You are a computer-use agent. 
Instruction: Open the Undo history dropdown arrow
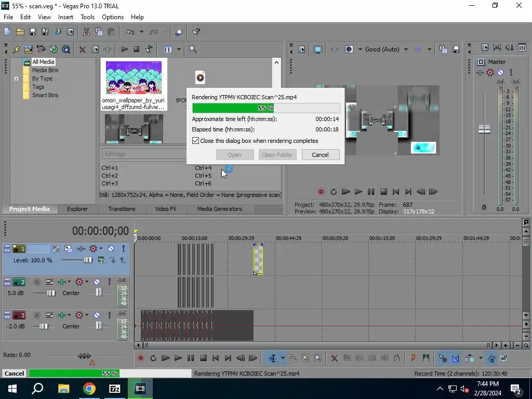[x=141, y=32]
